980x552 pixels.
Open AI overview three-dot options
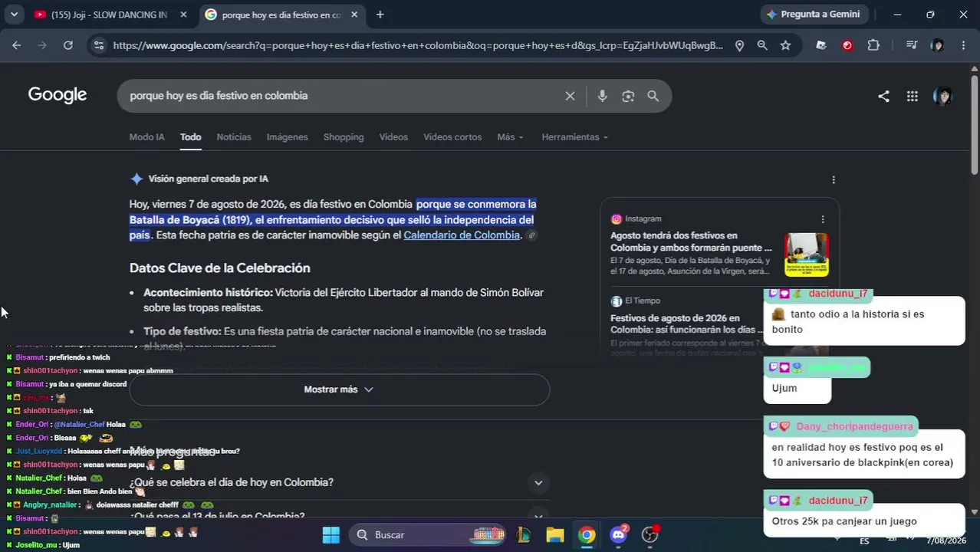[834, 179]
